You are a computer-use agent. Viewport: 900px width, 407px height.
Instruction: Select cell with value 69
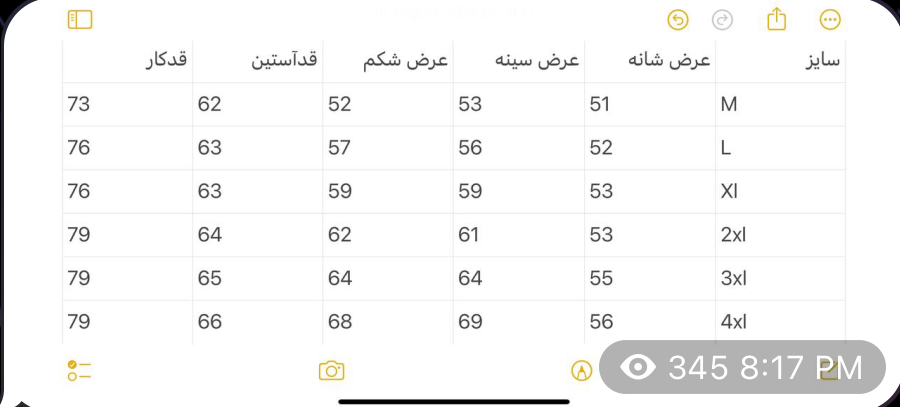pos(519,322)
